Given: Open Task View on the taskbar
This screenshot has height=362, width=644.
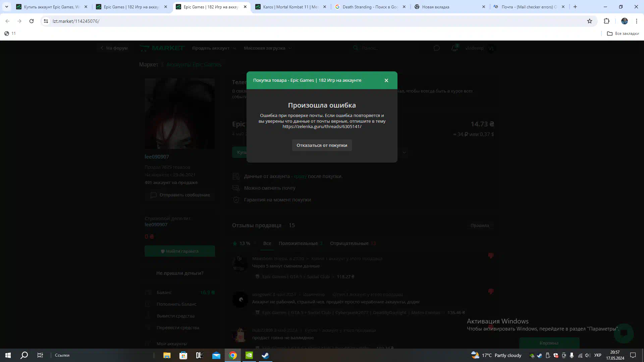Looking at the screenshot, I should [40, 355].
